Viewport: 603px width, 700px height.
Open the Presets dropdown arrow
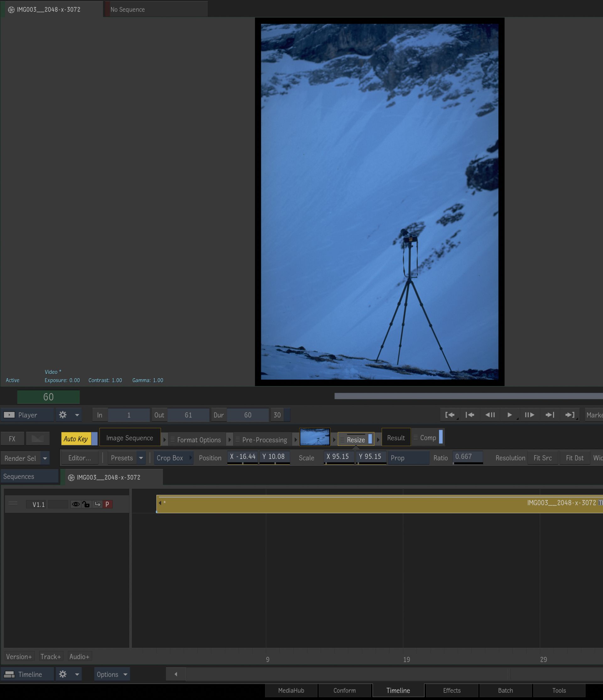[x=141, y=458]
